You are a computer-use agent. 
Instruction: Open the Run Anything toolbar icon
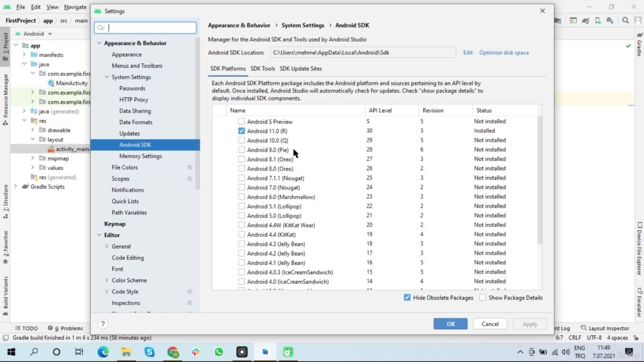click(x=573, y=21)
